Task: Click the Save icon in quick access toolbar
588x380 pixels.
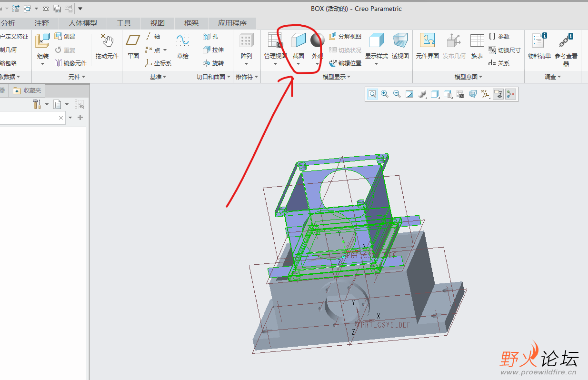Action: [x=57, y=8]
